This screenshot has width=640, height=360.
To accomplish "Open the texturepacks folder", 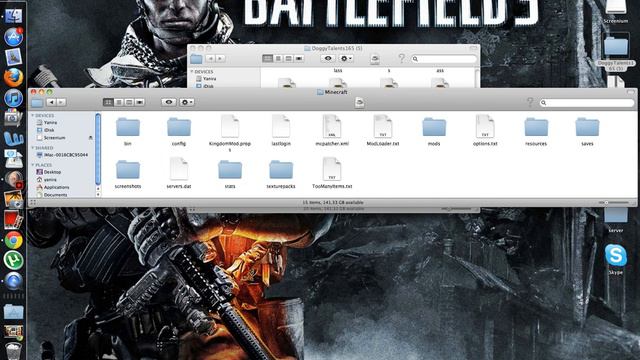I will pos(281,170).
